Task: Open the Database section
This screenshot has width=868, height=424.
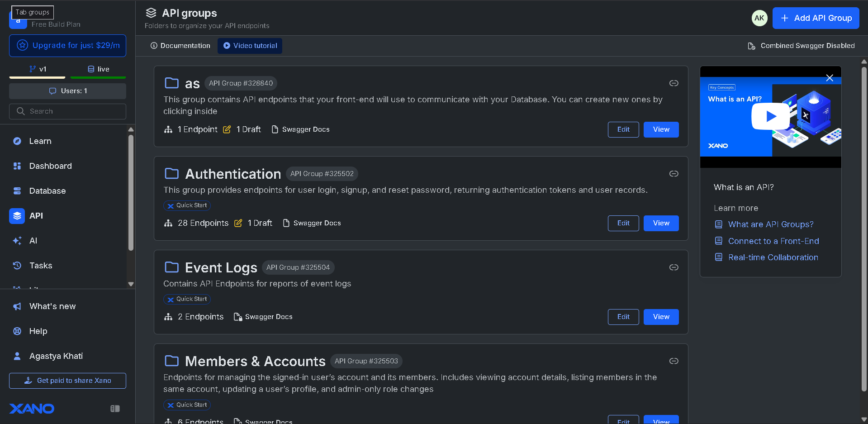Action: 47,191
